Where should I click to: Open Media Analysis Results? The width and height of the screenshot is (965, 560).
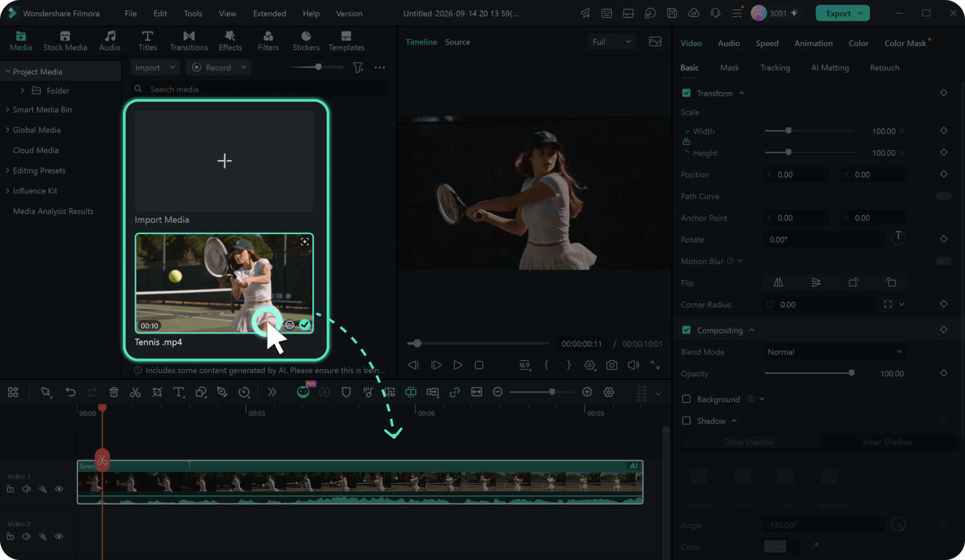(x=53, y=212)
